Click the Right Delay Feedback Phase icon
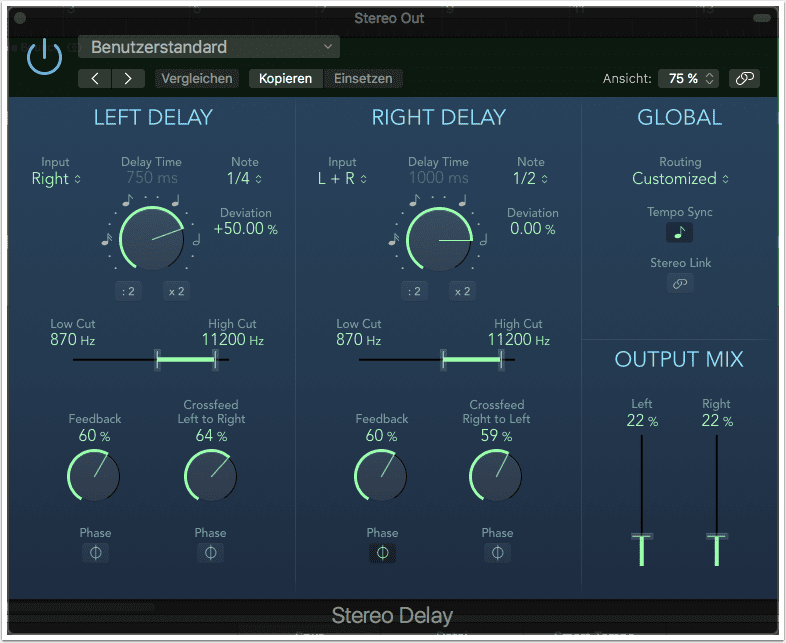The height and width of the screenshot is (643, 786). (x=382, y=552)
